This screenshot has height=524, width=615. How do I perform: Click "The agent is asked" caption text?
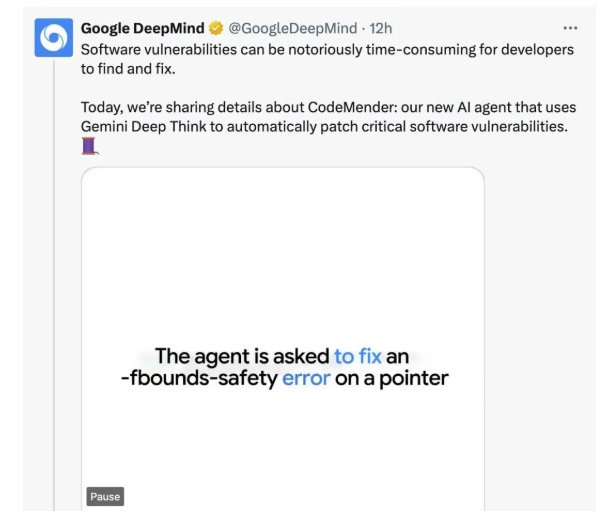242,356
